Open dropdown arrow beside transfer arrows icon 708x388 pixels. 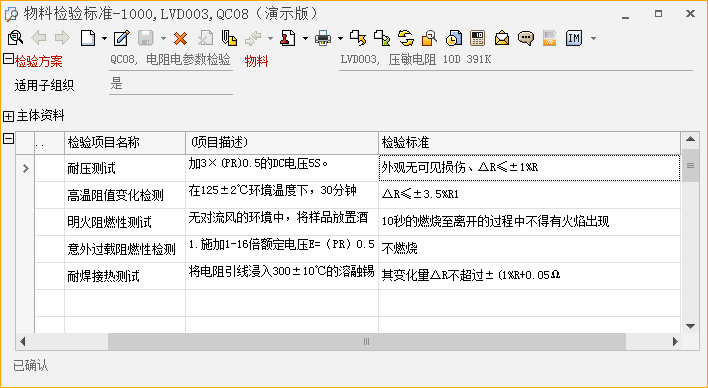point(270,38)
